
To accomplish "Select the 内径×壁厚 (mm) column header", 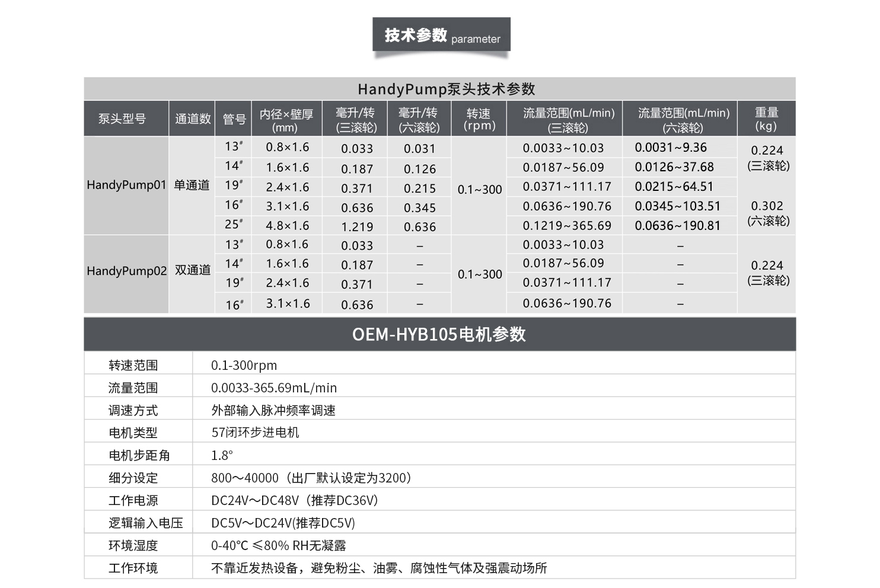I will pos(286,120).
